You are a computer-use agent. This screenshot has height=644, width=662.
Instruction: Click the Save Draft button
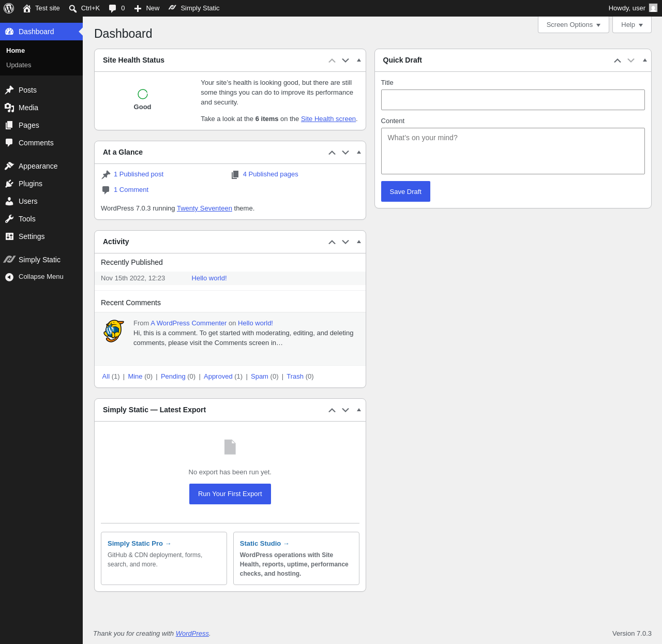pos(405,191)
